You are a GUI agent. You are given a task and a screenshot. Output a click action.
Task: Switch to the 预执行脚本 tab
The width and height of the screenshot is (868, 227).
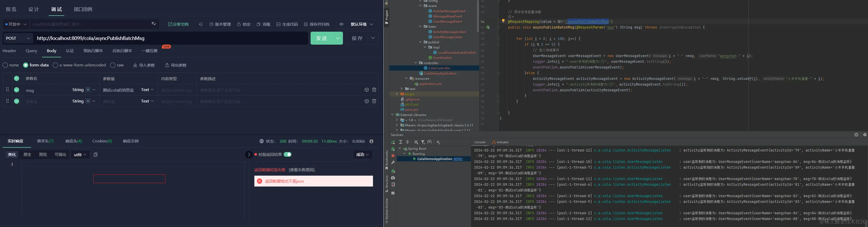pos(93,51)
